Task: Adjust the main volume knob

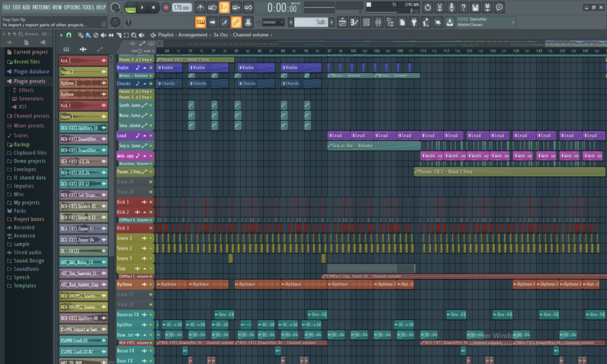Action: point(115,7)
